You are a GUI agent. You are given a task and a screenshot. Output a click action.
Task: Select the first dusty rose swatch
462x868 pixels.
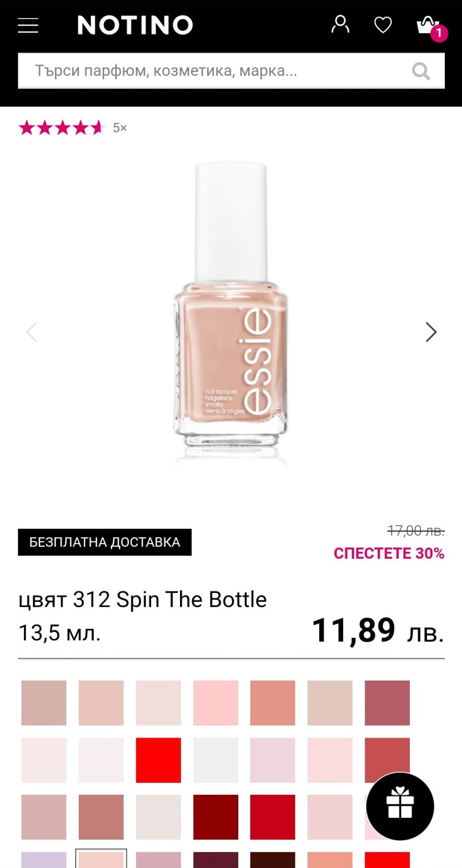tap(44, 703)
